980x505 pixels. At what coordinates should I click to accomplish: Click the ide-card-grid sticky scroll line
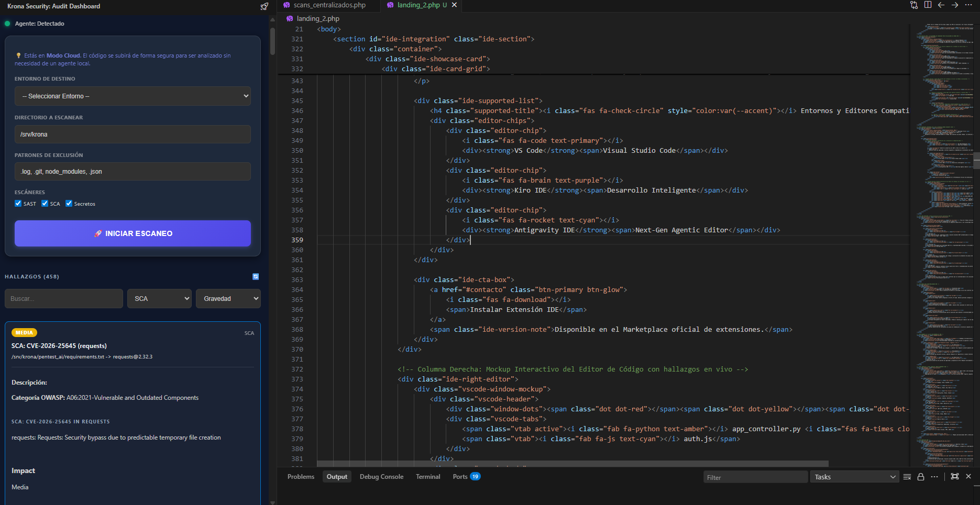pyautogui.click(x=436, y=69)
